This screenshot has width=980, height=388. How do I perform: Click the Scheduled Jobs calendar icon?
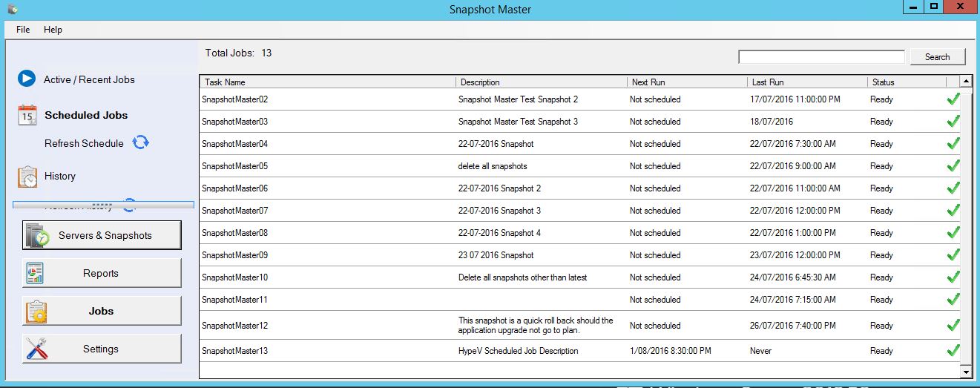point(27,115)
